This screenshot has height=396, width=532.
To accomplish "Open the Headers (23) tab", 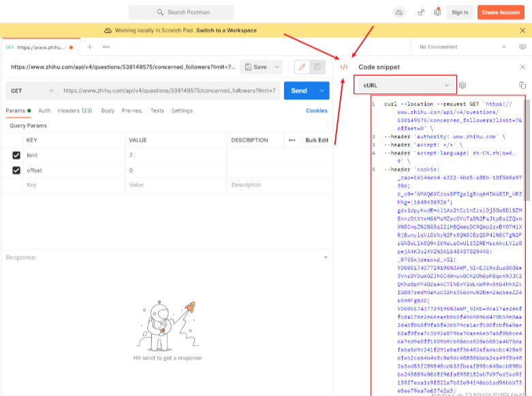I will coord(75,110).
